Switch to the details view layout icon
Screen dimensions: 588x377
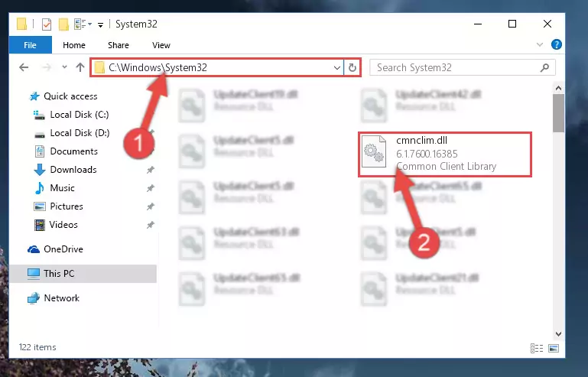click(537, 348)
